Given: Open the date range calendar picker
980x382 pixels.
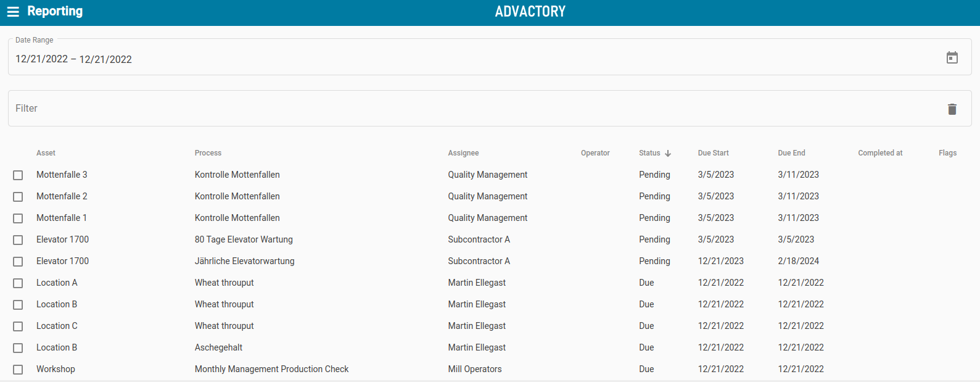Looking at the screenshot, I should pyautogui.click(x=952, y=57).
